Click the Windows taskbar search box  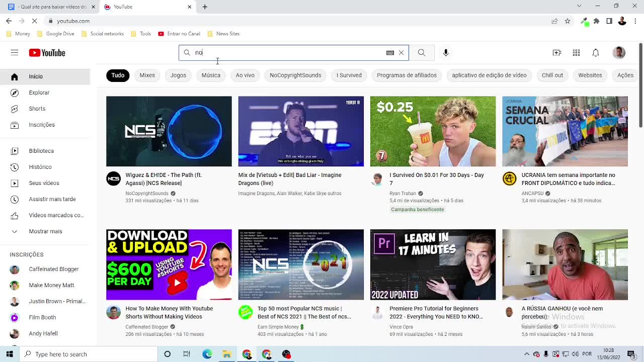point(88,354)
